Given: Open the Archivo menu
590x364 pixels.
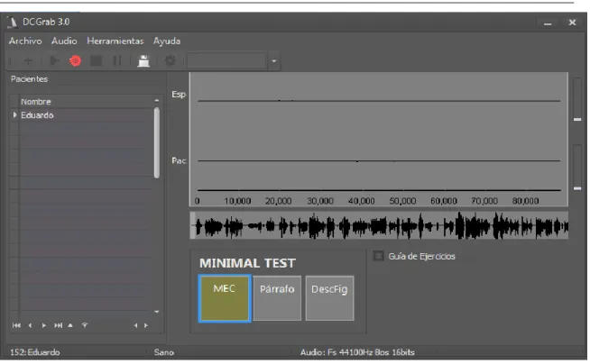Looking at the screenshot, I should [x=25, y=41].
